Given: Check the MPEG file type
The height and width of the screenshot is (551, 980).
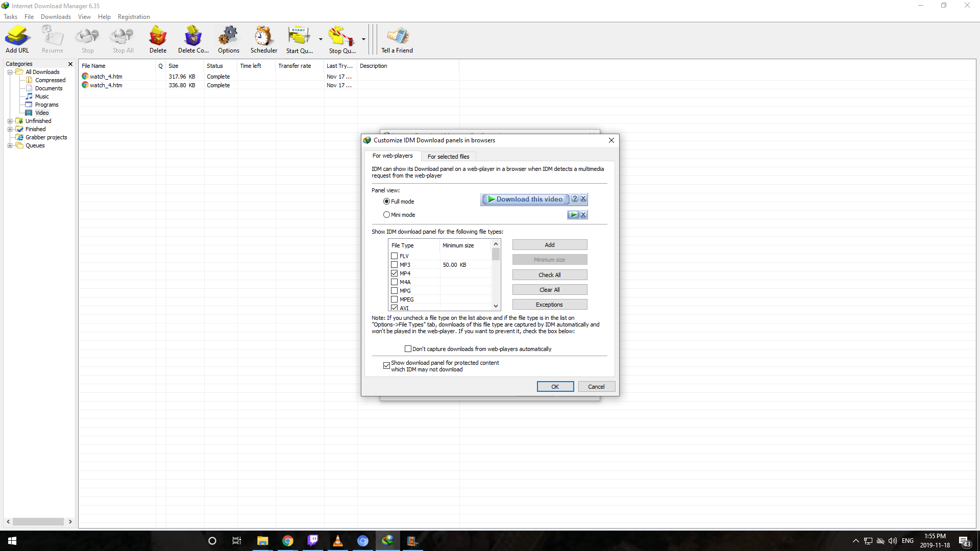Looking at the screenshot, I should point(394,299).
